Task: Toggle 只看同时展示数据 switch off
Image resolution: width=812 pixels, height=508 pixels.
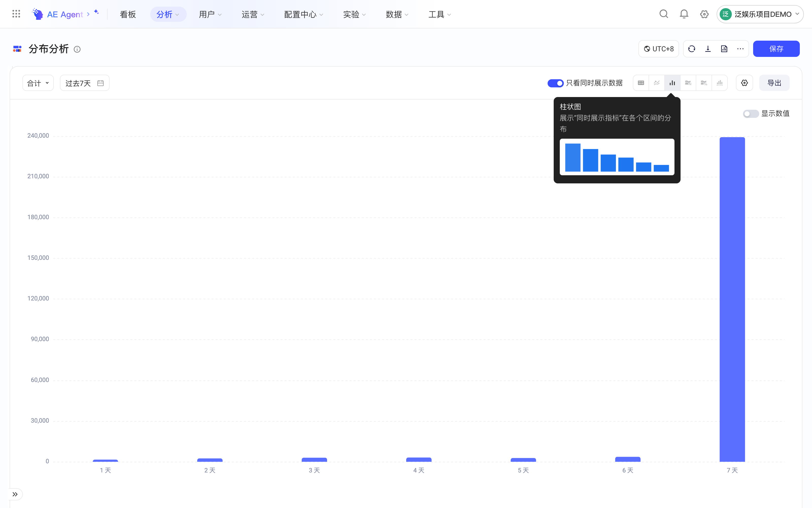Action: tap(555, 83)
